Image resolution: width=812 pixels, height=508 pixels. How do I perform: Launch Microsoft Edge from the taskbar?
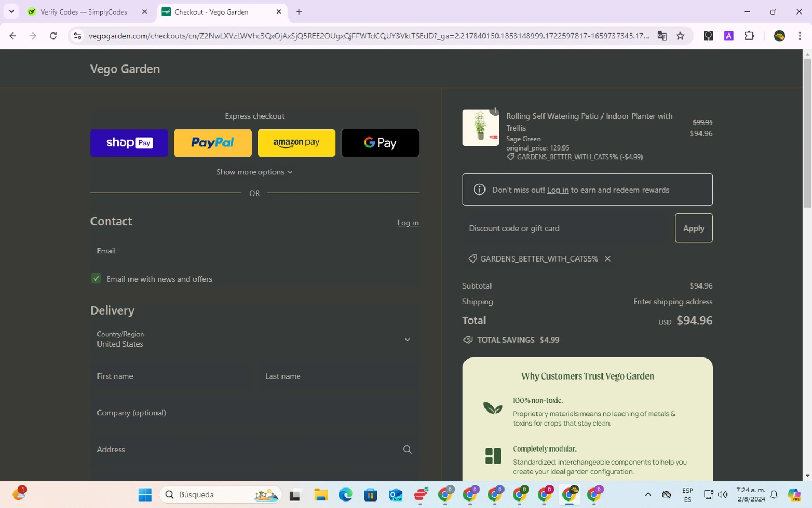pos(346,494)
